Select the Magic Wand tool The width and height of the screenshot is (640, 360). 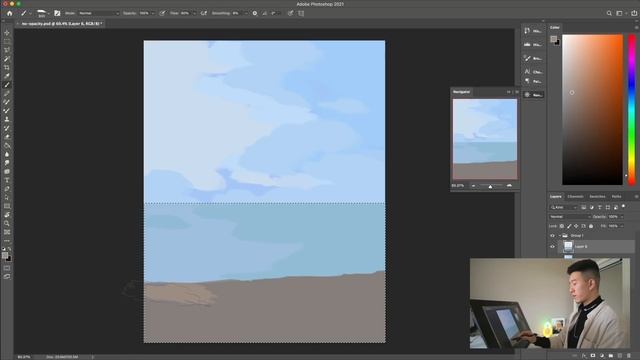pos(7,59)
